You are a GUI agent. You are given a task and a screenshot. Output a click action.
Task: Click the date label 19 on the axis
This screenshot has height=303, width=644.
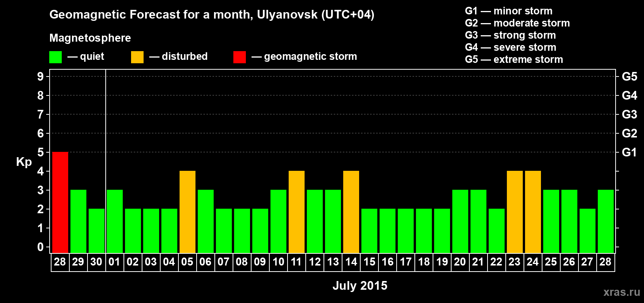pyautogui.click(x=442, y=262)
